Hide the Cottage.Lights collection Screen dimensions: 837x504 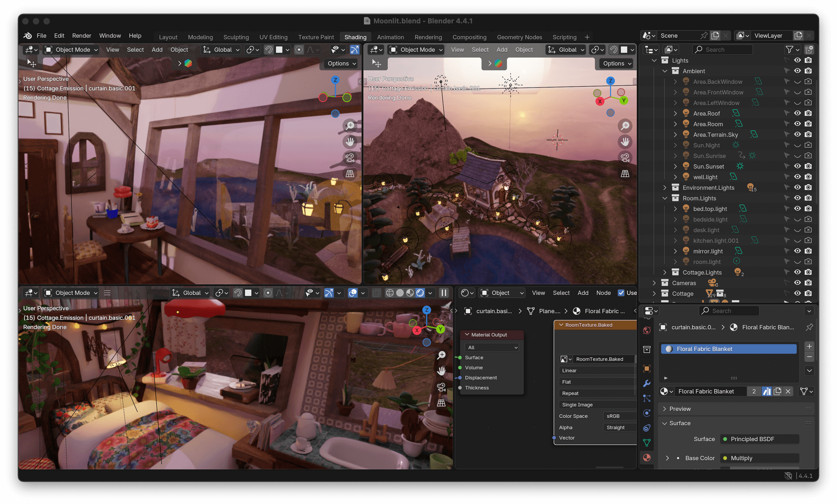pos(797,272)
